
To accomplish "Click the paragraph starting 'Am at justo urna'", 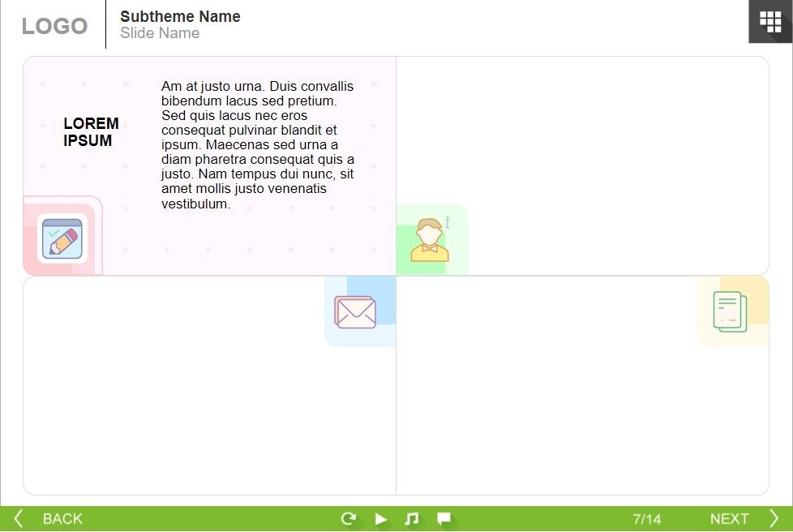I will [x=258, y=144].
